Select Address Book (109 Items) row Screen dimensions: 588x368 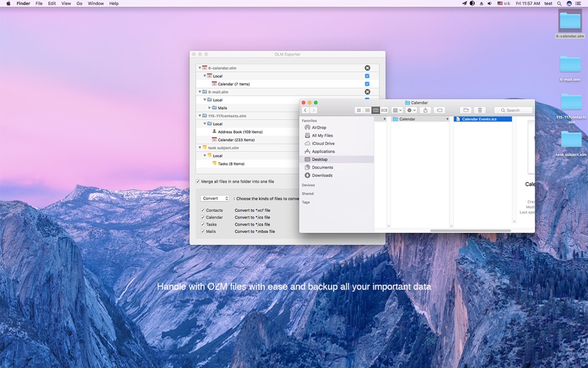(x=240, y=132)
